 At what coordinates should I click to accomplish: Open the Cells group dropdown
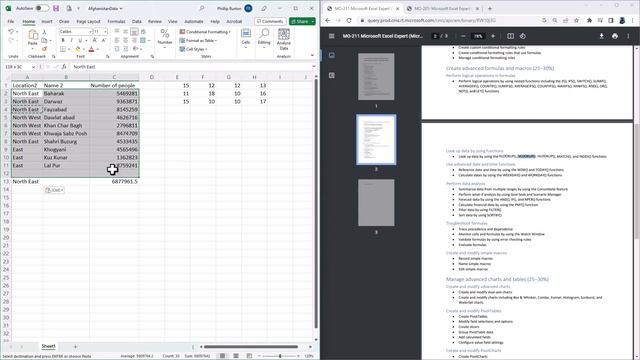pos(246,39)
